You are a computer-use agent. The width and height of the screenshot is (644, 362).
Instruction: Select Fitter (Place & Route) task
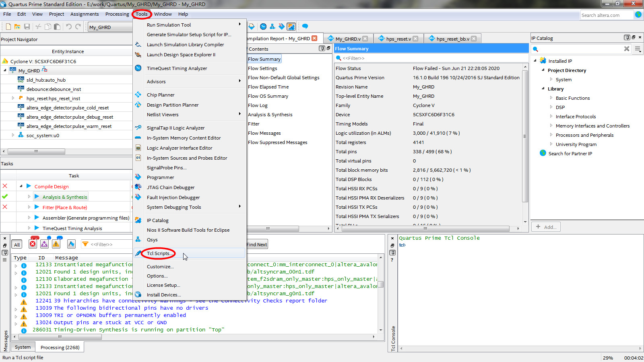(x=65, y=208)
